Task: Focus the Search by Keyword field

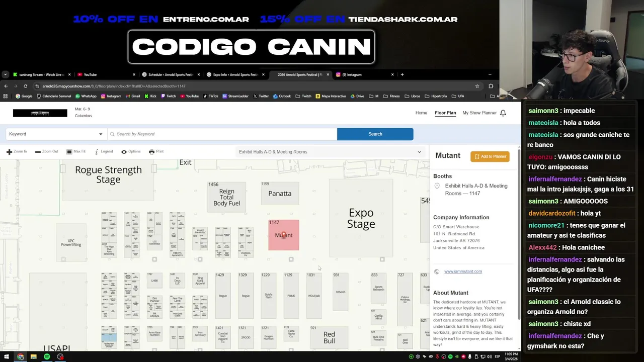Action: [x=222, y=134]
